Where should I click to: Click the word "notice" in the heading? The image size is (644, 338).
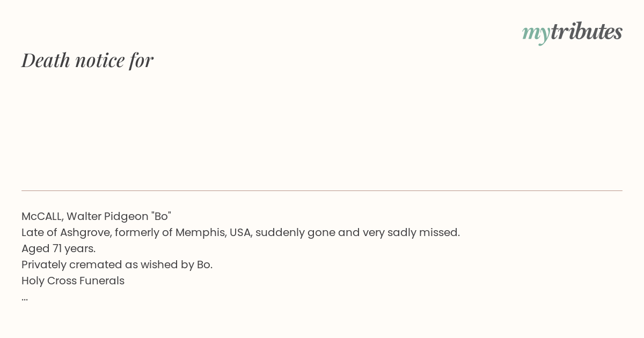[x=100, y=60]
